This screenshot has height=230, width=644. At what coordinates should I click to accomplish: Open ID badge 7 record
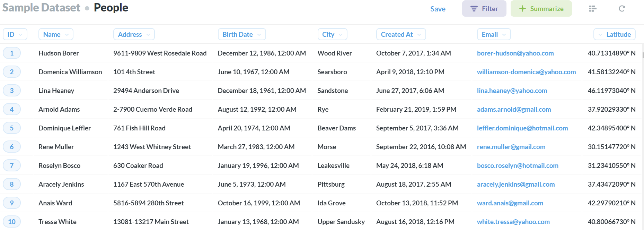tap(12, 165)
